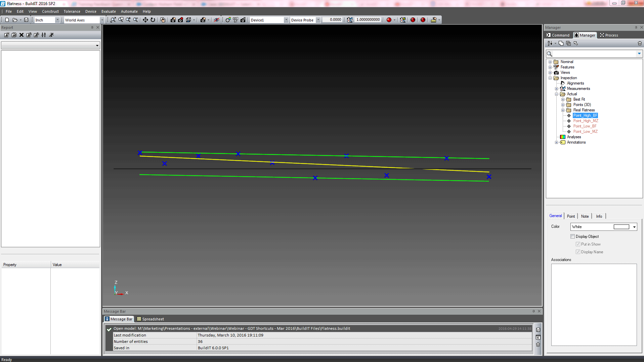
Task: Toggle the Put in Show checkbox
Action: (x=578, y=244)
